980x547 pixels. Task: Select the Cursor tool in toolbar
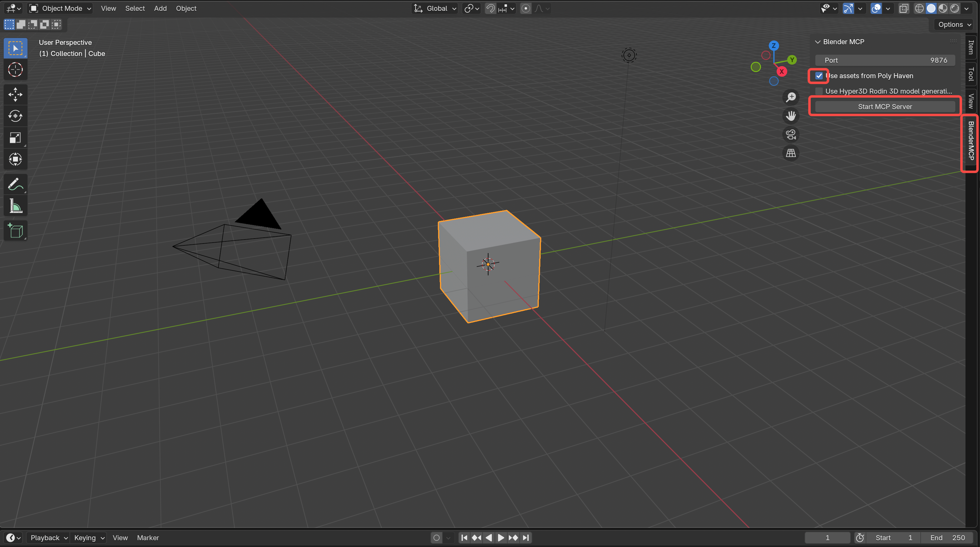pos(15,70)
